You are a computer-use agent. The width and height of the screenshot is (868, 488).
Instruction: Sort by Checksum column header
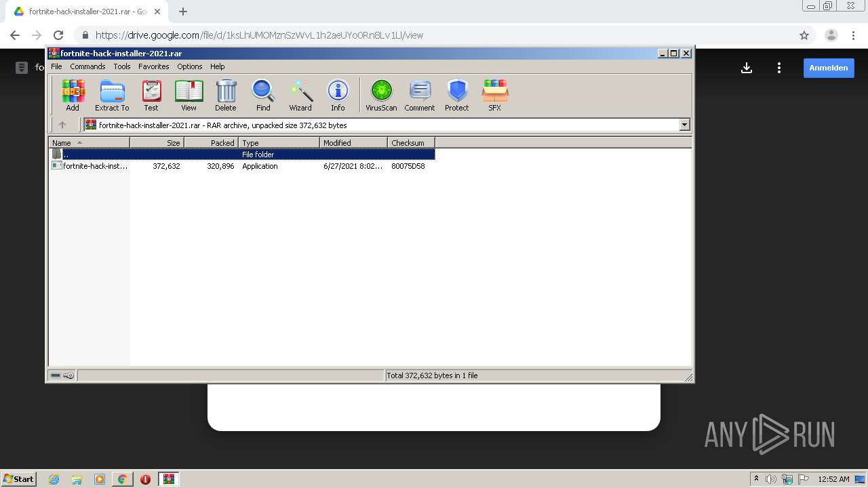[411, 143]
